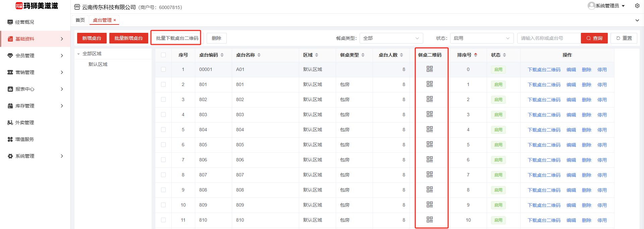Sort by 状态 column arrows
The width and height of the screenshot is (644, 229).
point(504,55)
